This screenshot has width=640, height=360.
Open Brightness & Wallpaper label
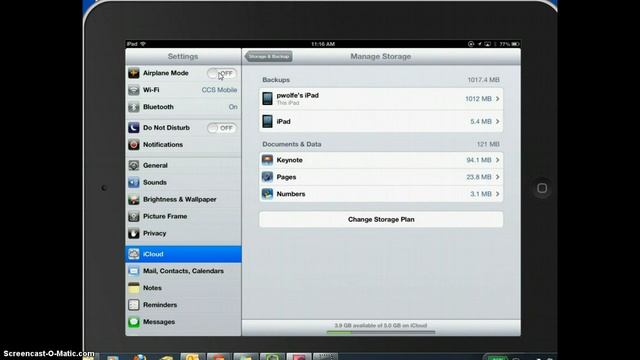(x=180, y=200)
